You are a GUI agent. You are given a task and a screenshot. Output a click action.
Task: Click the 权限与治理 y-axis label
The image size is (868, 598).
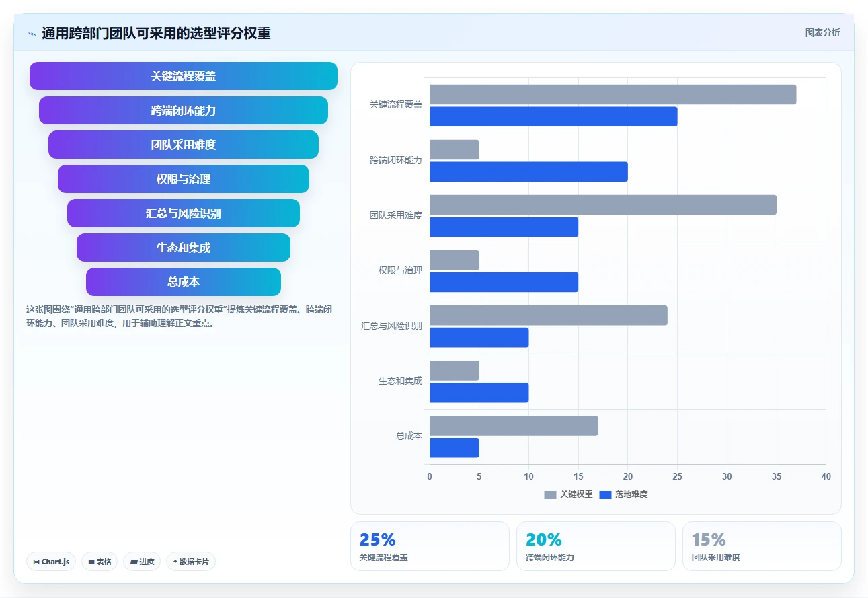(400, 270)
